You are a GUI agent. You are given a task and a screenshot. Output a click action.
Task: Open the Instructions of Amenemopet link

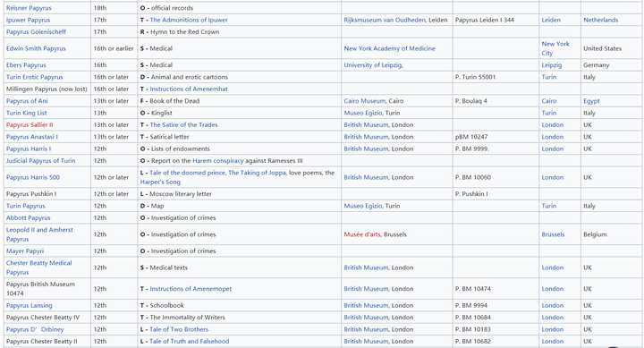191,289
